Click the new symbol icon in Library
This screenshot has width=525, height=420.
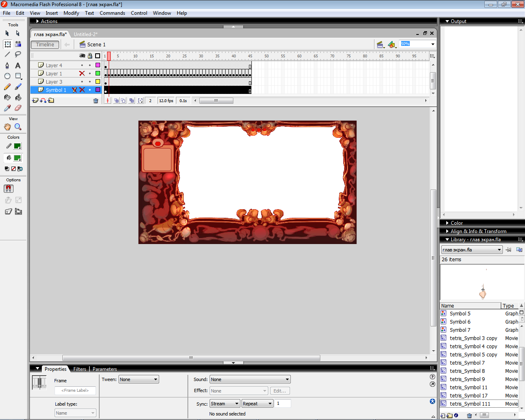[443, 415]
